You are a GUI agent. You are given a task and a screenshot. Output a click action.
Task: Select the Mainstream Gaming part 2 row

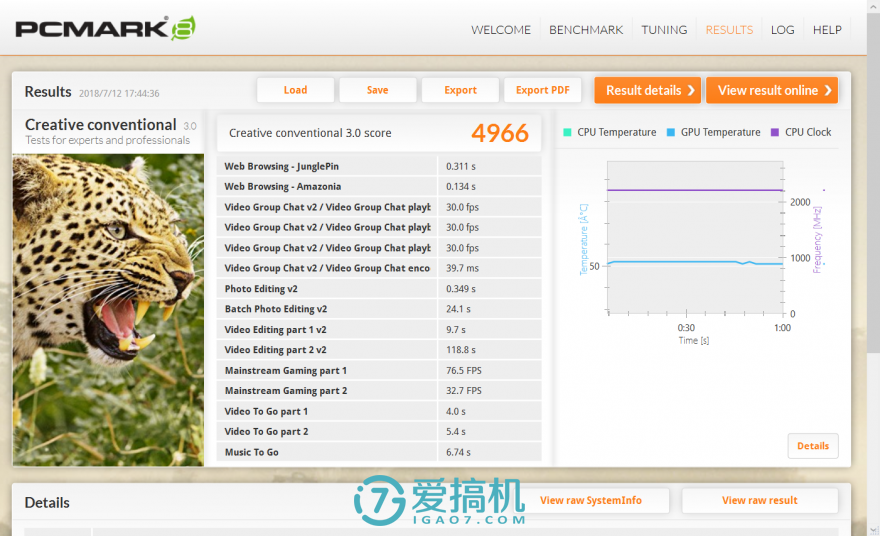(x=379, y=391)
